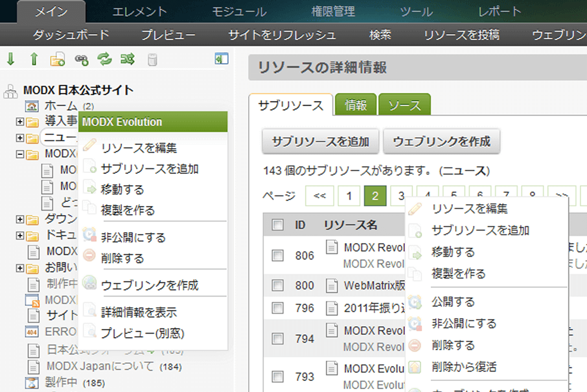Go to page 1 in pagination
Viewport: 587px width, 392px height.
349,196
